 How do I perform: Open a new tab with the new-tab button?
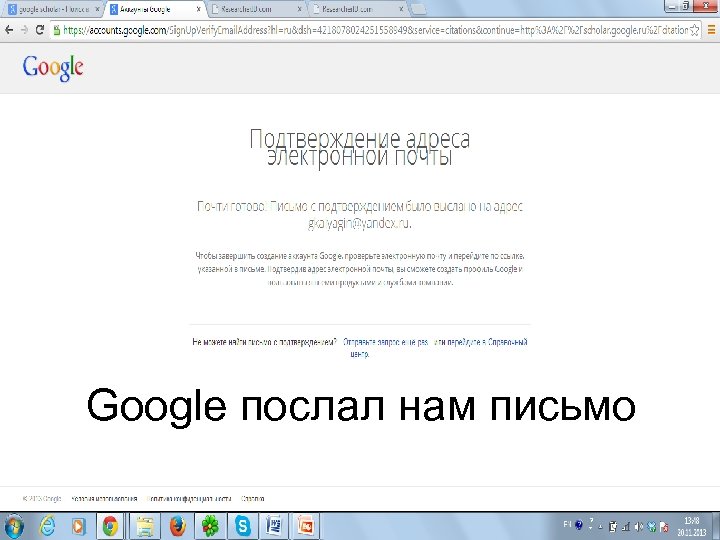pos(417,9)
